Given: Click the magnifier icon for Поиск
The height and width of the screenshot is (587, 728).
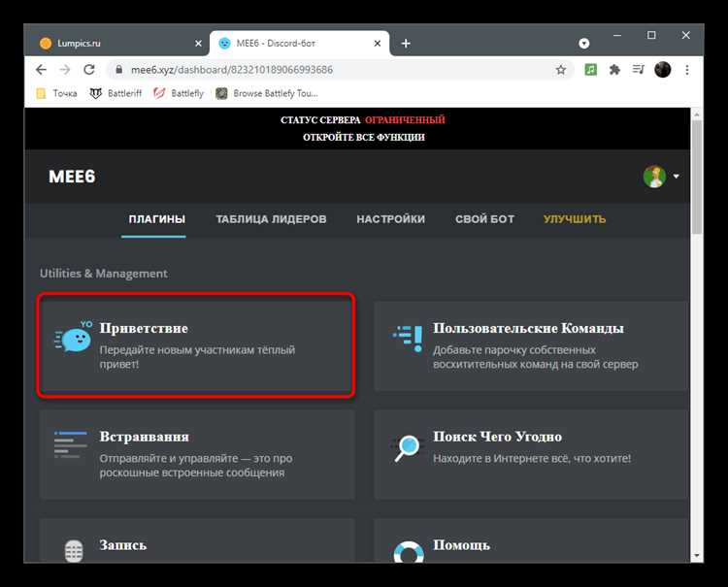Looking at the screenshot, I should coord(407,448).
